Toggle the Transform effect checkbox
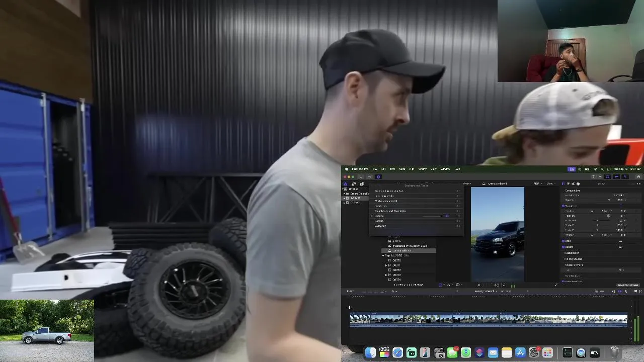 tap(563, 206)
